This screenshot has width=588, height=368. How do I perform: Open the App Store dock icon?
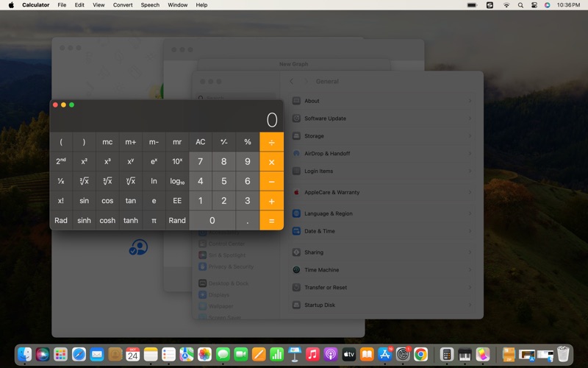click(x=384, y=355)
